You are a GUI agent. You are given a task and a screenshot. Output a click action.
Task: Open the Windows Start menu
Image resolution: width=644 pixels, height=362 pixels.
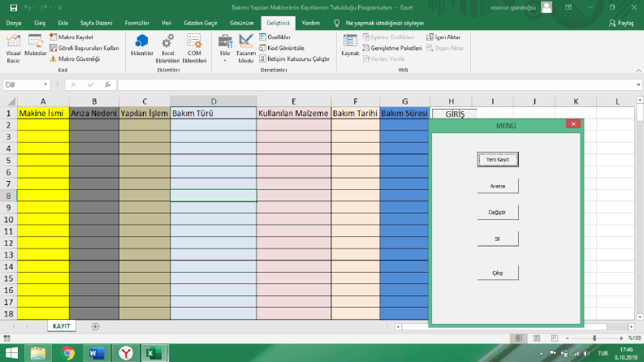[x=11, y=353]
